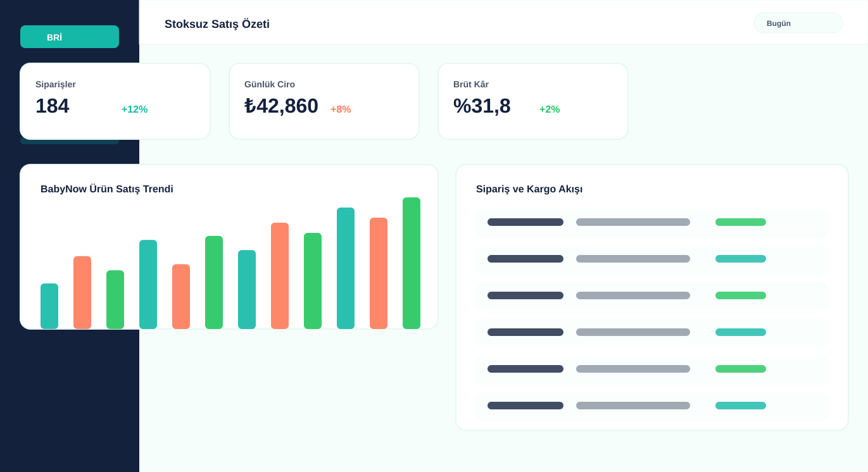Click the Sipariş ve Kargo Akışı heading
Screen dimensions: 868x472
point(529,189)
